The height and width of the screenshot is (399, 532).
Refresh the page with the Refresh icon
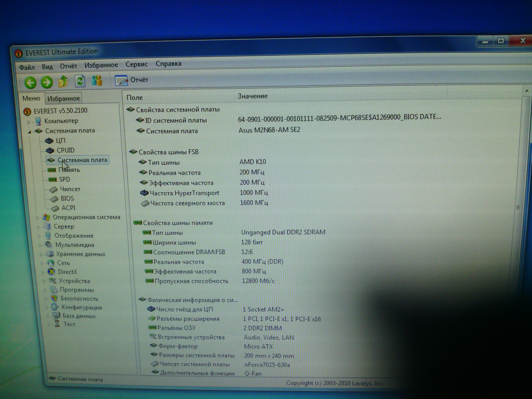pyautogui.click(x=80, y=81)
